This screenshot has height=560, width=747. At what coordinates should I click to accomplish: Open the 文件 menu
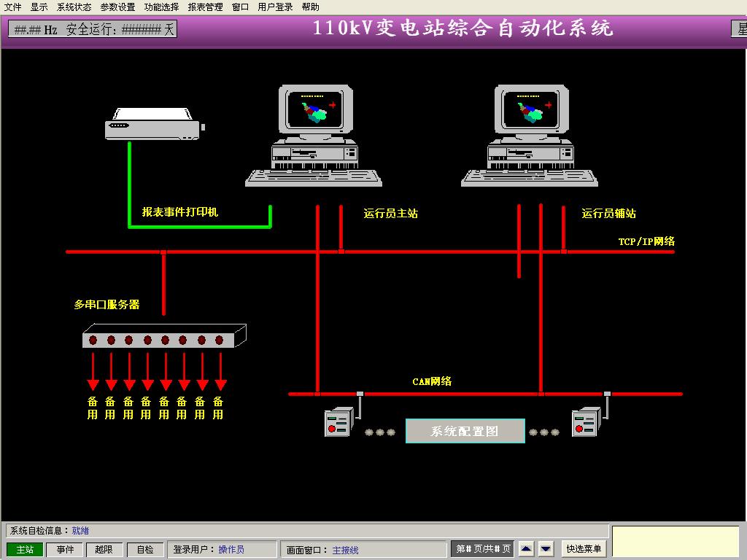tap(13, 7)
